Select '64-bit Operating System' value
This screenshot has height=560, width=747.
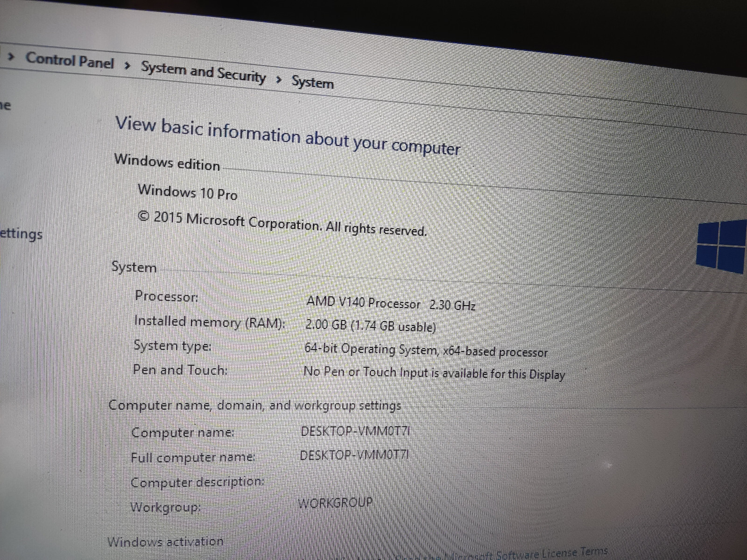tap(426, 350)
